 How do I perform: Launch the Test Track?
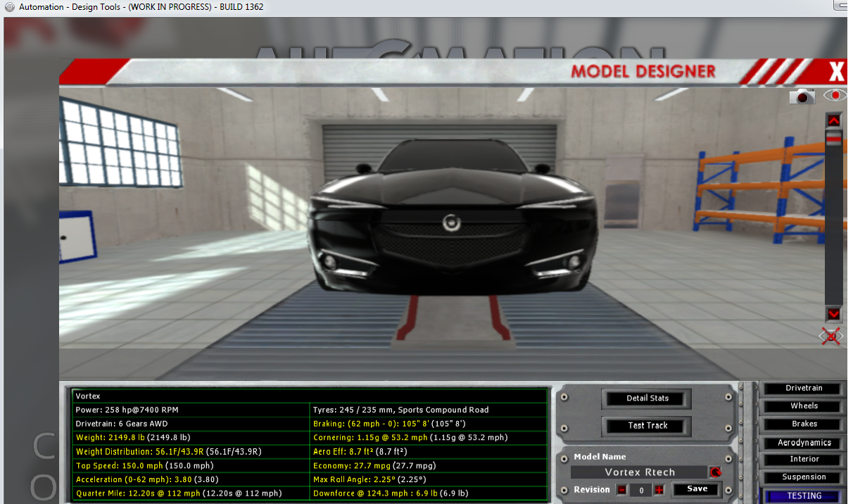(x=647, y=426)
